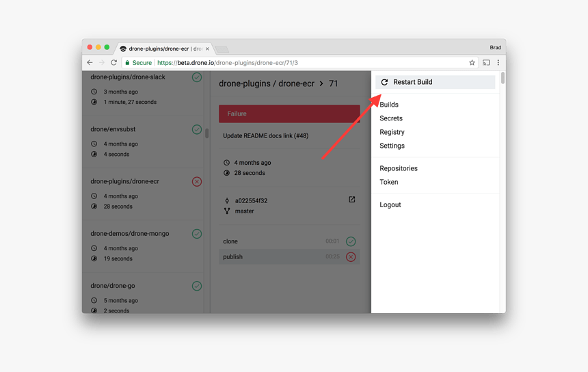This screenshot has height=372, width=588.
Task: Open drone-demos/drone-mongo repository
Action: point(129,234)
